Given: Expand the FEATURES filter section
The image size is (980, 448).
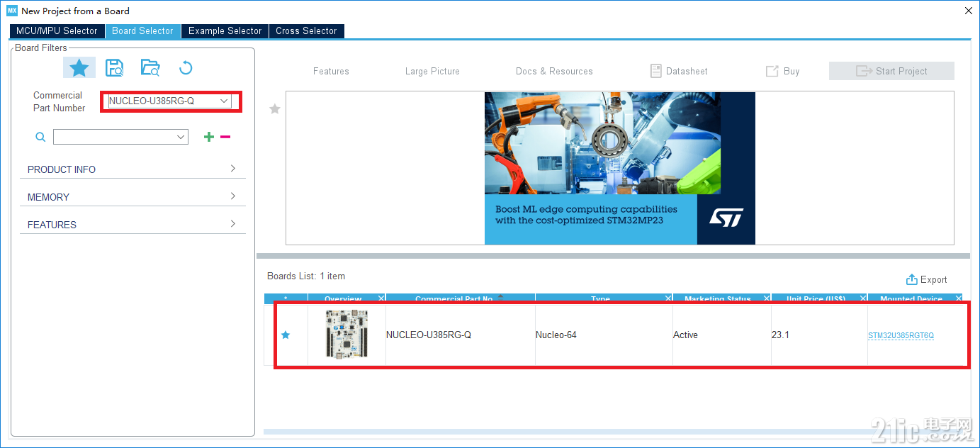Looking at the screenshot, I should pyautogui.click(x=133, y=225).
